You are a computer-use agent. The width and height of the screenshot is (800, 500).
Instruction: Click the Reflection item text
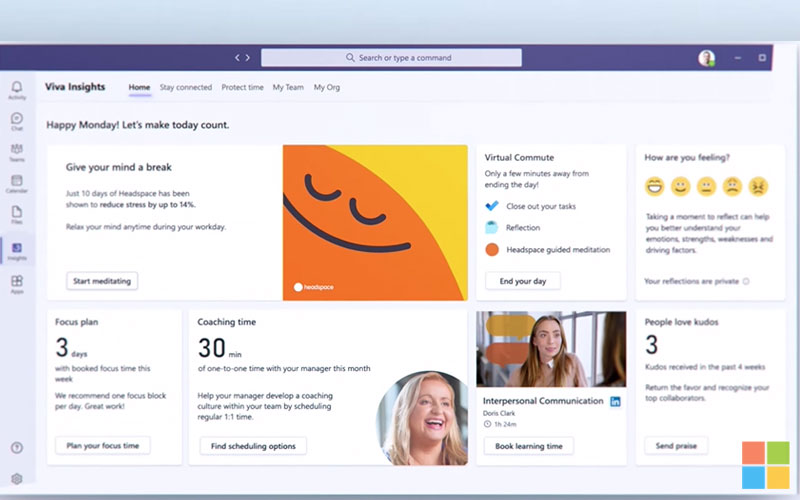pyautogui.click(x=523, y=228)
